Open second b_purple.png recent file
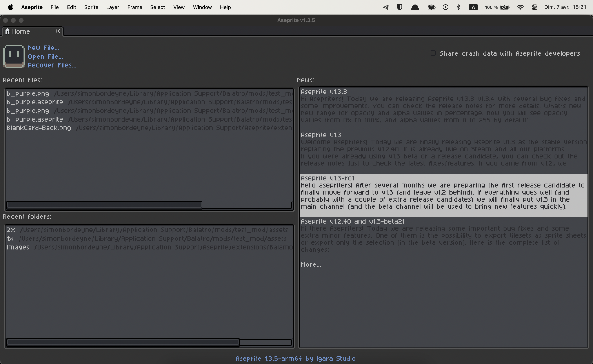593x364 pixels. pos(149,111)
